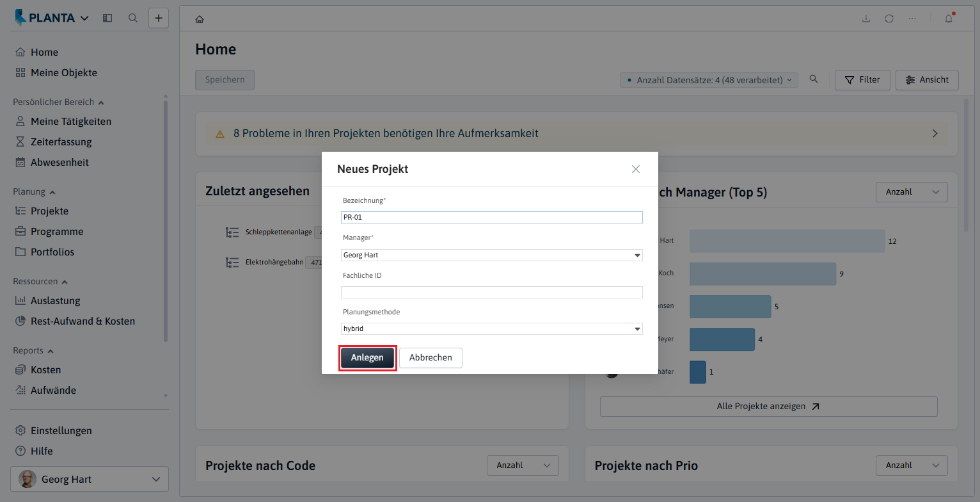Viewport: 980px width, 502px height.
Task: Click the search icon beside record count
Action: click(814, 79)
